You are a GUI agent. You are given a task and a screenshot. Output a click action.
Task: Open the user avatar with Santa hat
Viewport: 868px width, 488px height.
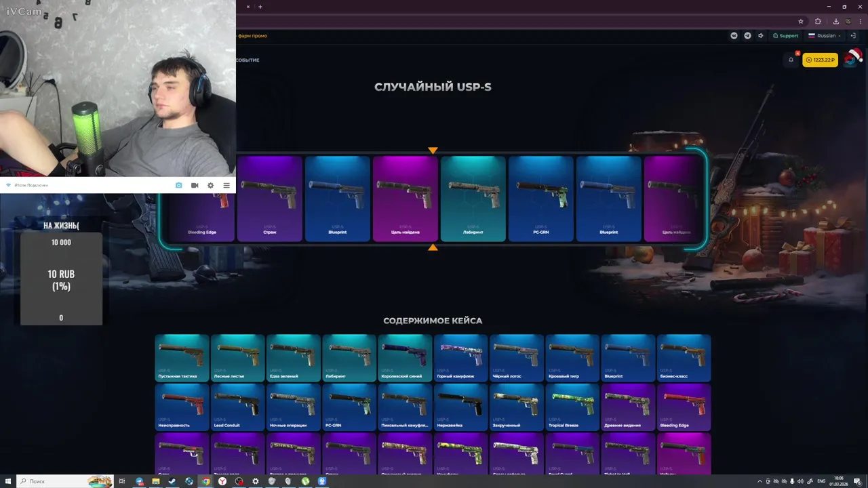pos(851,58)
